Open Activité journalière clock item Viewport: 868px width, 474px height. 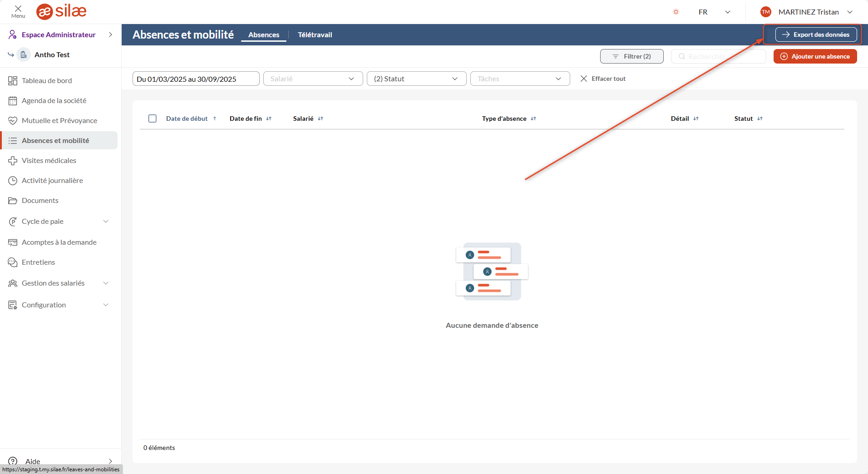pos(52,180)
